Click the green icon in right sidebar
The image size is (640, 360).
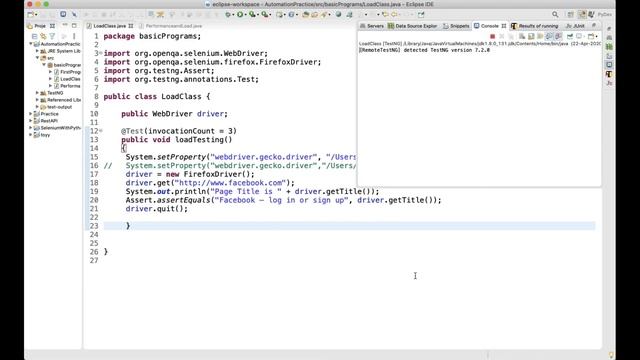click(609, 47)
